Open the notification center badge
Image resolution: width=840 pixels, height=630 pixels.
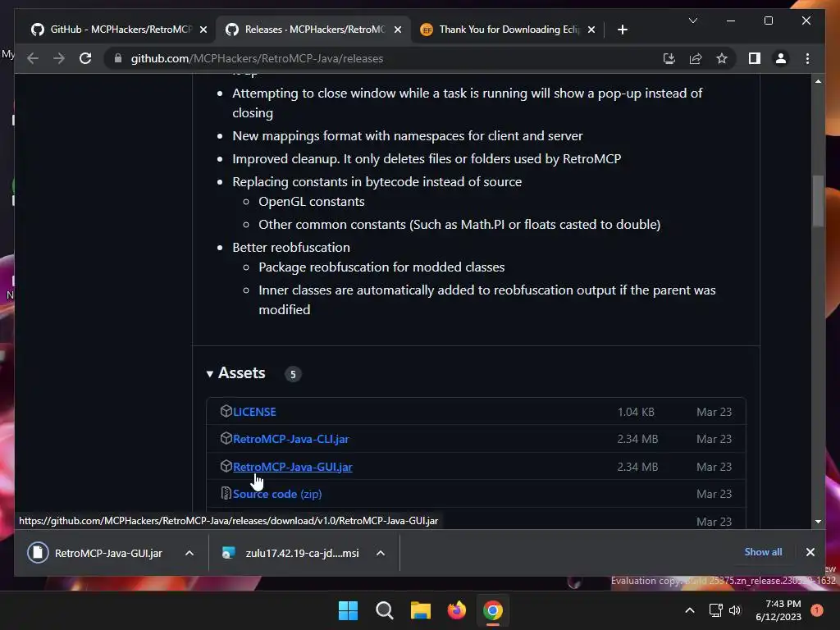tap(817, 610)
